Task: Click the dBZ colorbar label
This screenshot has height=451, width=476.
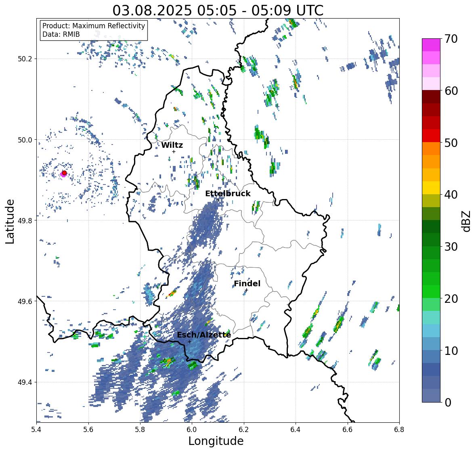Action: pos(467,221)
